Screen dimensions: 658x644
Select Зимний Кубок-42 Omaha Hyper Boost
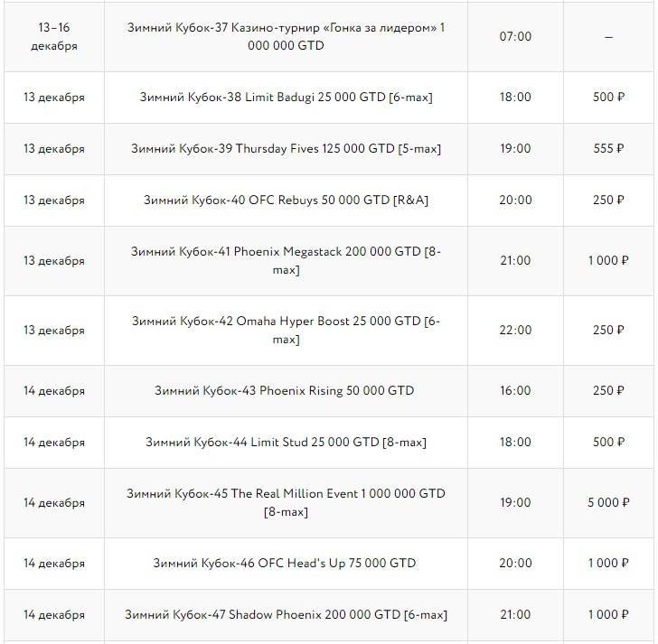click(286, 330)
